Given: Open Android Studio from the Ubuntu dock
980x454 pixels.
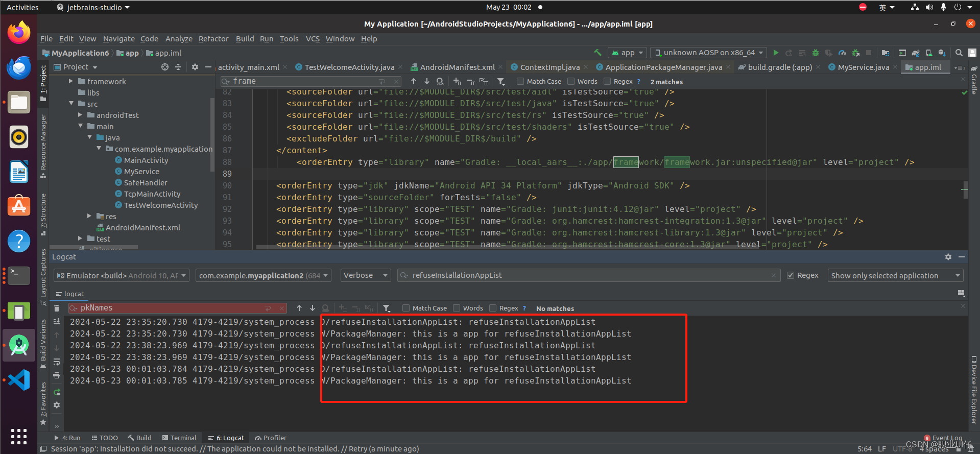Looking at the screenshot, I should click(x=19, y=346).
